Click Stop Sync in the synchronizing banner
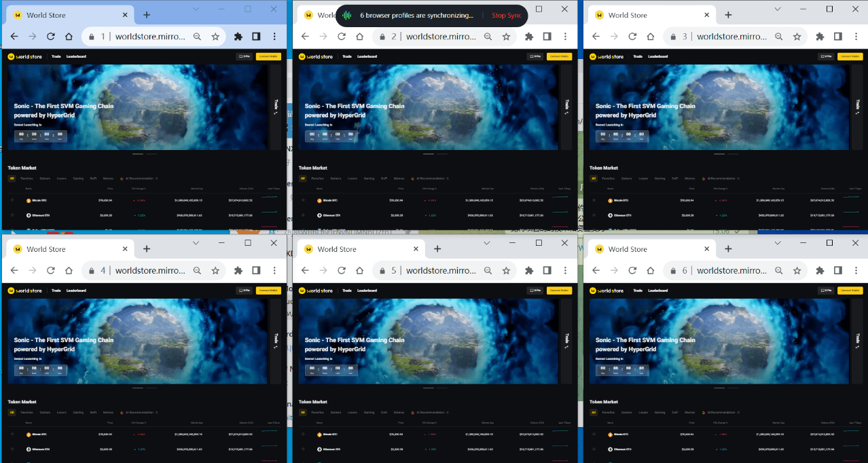Screen dimensions: 868x463 [x=507, y=16]
